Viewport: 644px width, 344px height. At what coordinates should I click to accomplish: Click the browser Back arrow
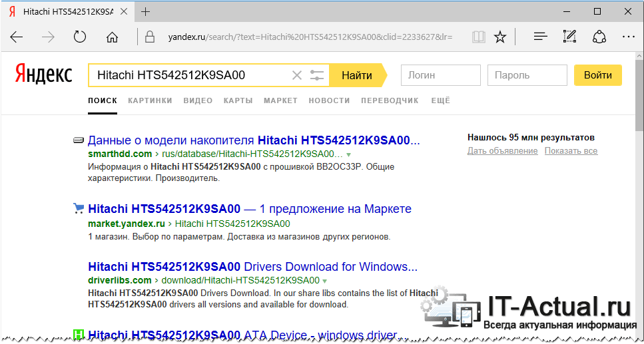pos(17,37)
